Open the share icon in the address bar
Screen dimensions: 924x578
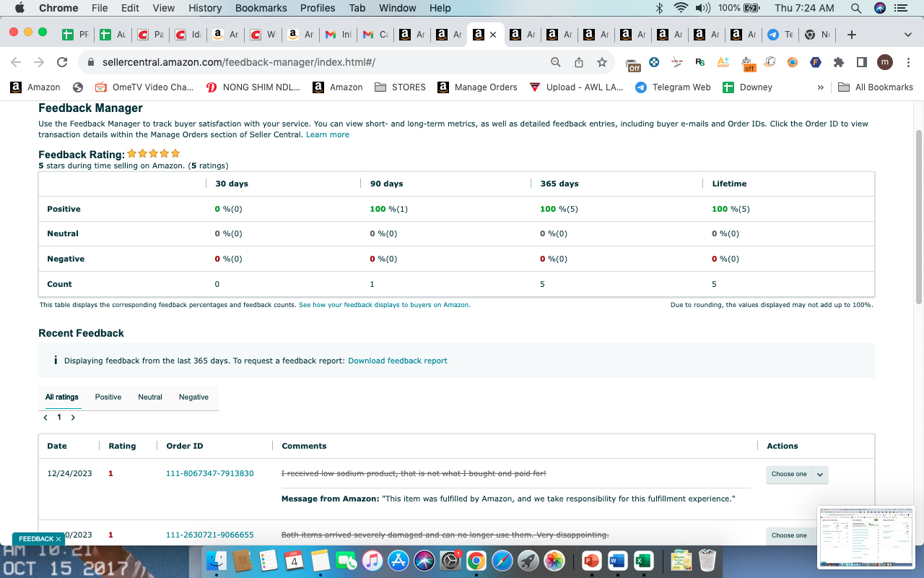[x=578, y=62]
